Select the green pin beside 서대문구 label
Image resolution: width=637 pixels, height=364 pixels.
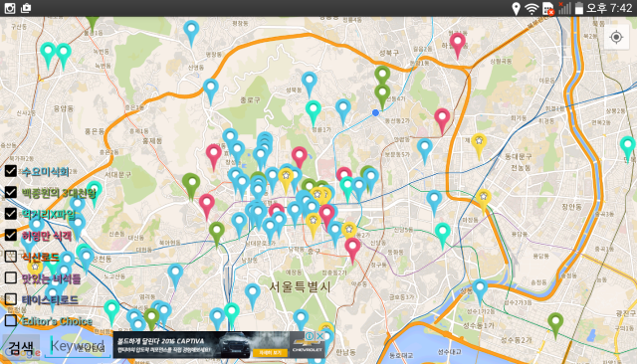tap(191, 186)
